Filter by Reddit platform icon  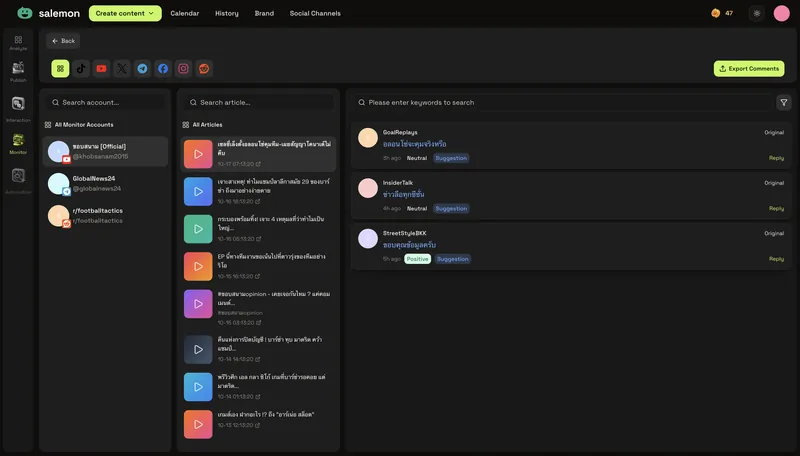pyautogui.click(x=204, y=68)
